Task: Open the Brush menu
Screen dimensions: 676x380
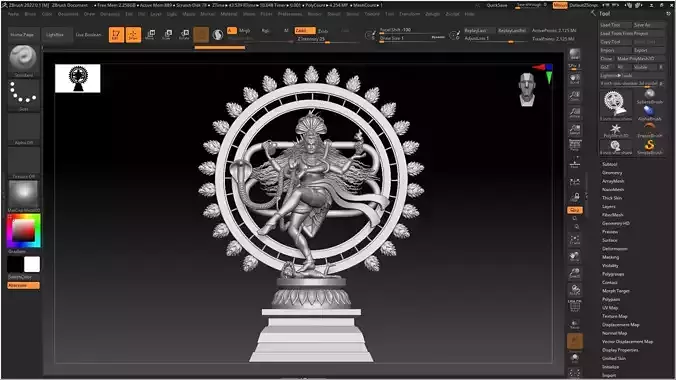Action: [x=30, y=14]
